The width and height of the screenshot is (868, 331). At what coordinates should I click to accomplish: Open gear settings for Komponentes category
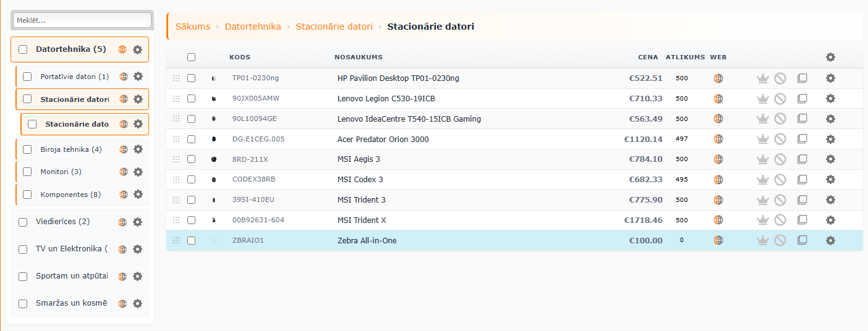coord(138,195)
